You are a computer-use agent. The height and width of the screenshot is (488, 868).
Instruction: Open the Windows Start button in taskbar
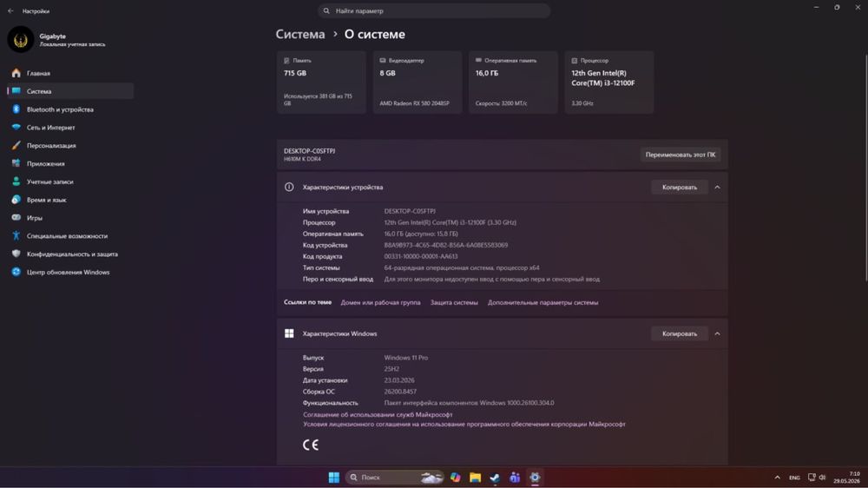pos(334,478)
